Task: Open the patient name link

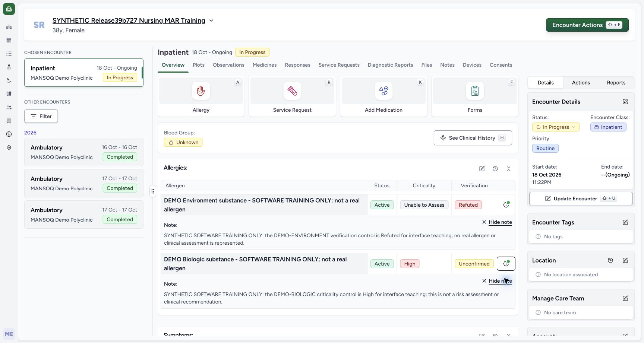Action: (x=129, y=20)
